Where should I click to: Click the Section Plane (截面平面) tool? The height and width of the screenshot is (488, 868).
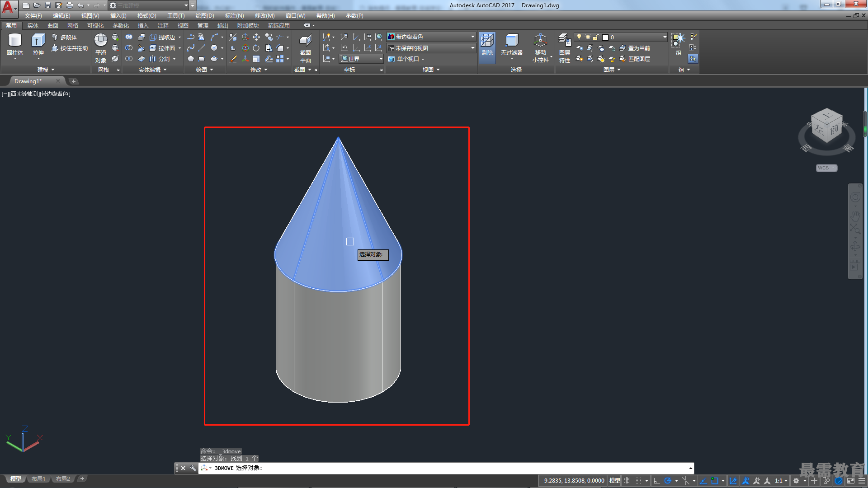click(306, 48)
